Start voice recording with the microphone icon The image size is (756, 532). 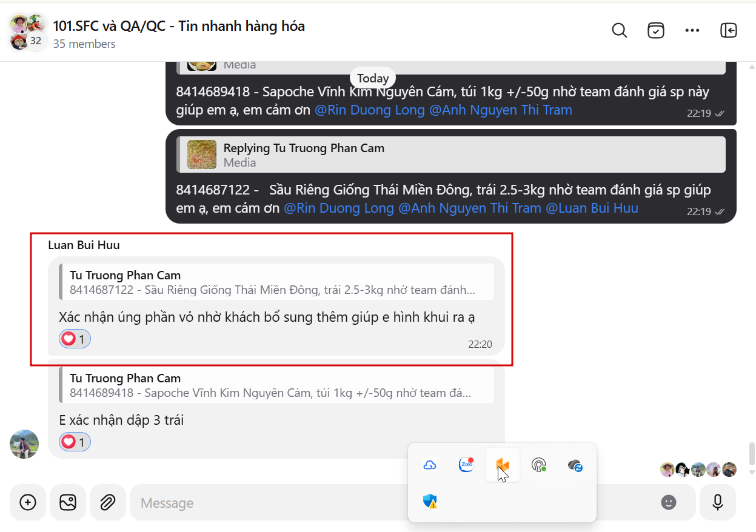point(718,502)
